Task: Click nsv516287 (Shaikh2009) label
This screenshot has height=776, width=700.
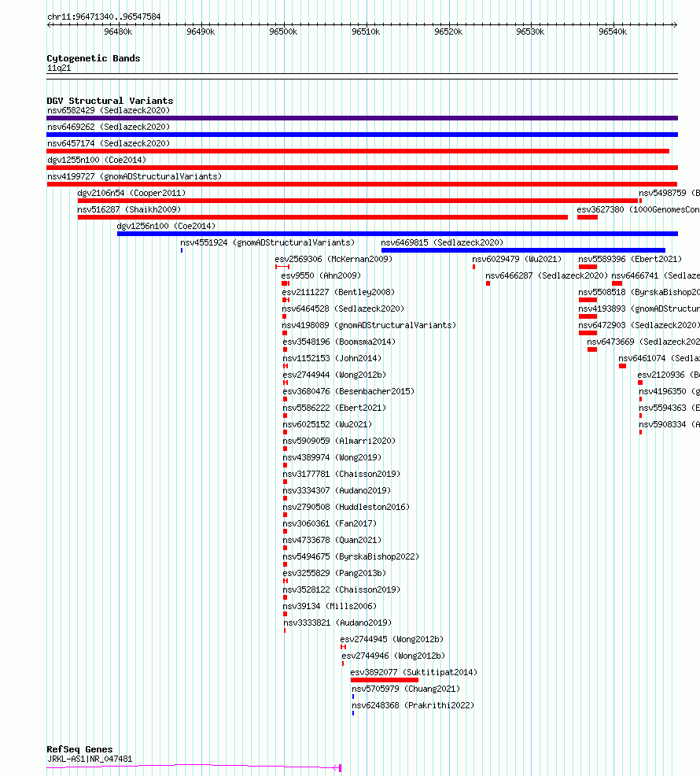Action: (129, 210)
